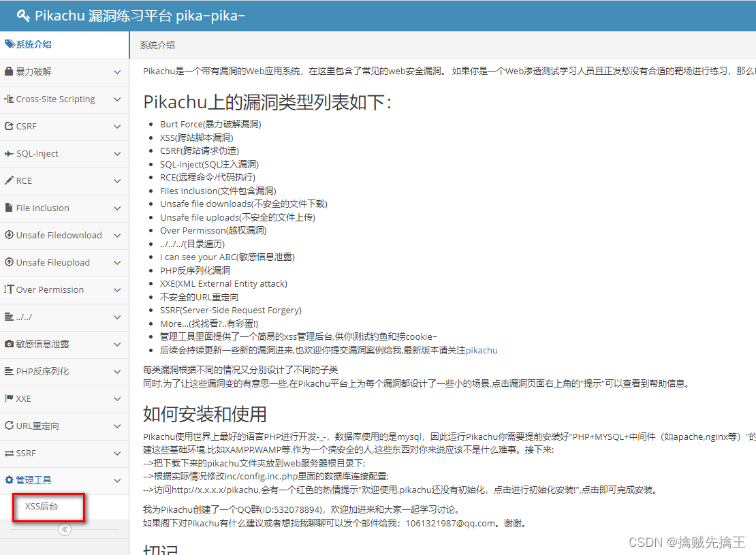Click the 如何安装和使用 heading

205,414
